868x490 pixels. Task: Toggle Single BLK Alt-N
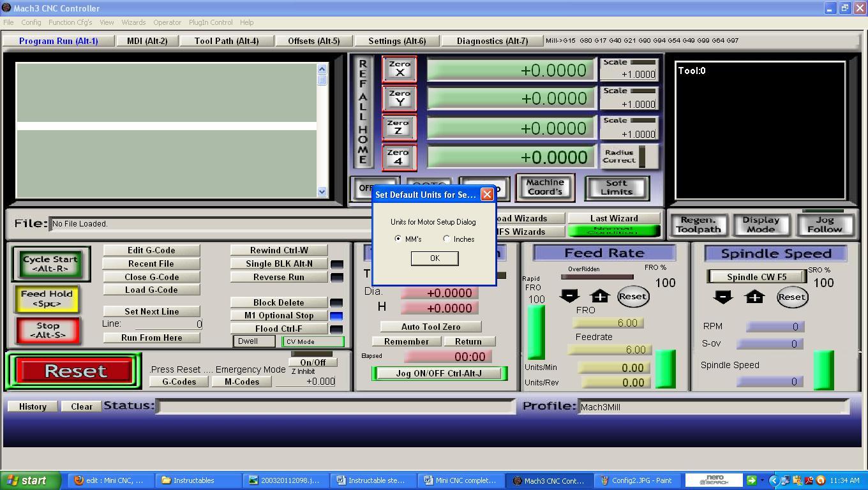[x=279, y=264]
